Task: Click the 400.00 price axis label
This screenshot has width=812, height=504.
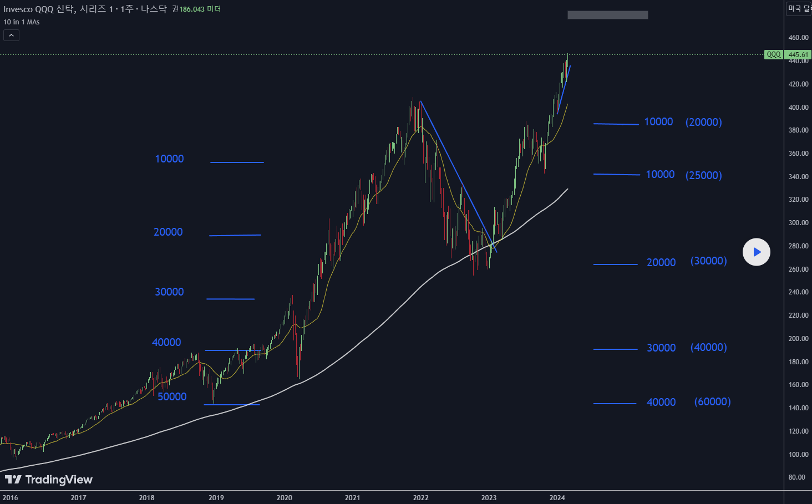Action: coord(798,108)
